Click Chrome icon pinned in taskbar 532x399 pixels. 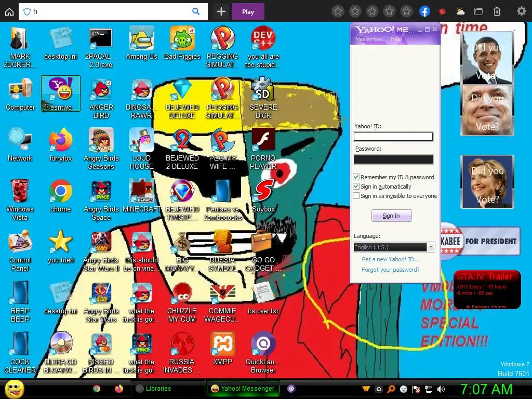click(97, 389)
